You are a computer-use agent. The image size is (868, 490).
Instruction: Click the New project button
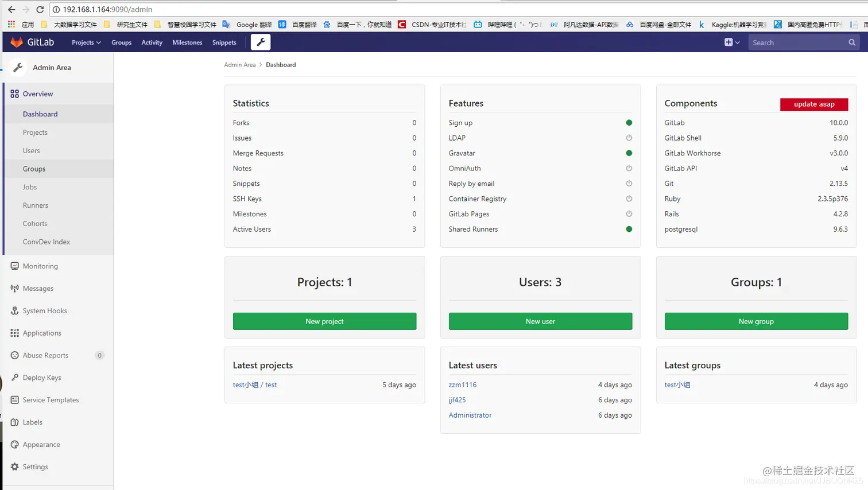click(x=324, y=321)
